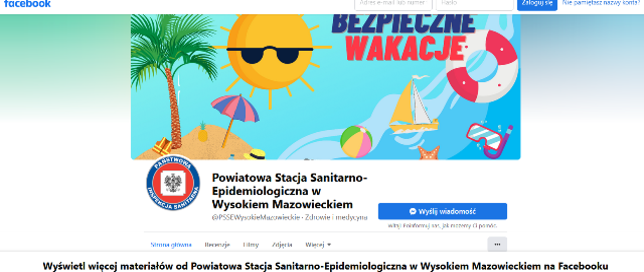Open Nie pamiętasz nazwy konta link

pyautogui.click(x=601, y=3)
